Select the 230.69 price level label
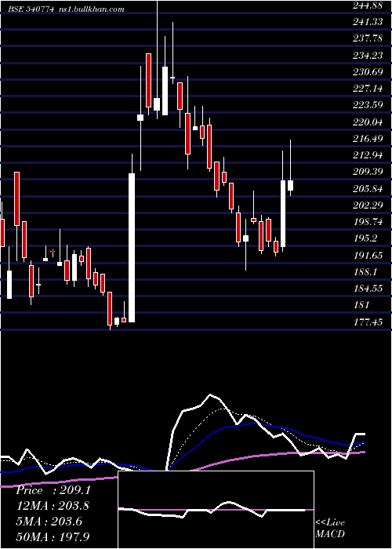The height and width of the screenshot is (549, 392). [368, 72]
